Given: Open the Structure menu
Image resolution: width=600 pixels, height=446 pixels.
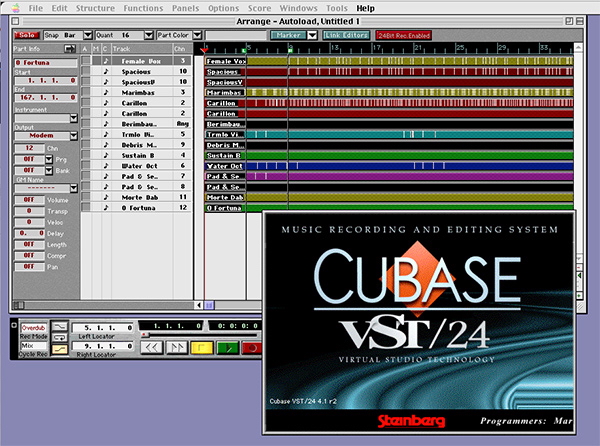Looking at the screenshot, I should pyautogui.click(x=95, y=8).
